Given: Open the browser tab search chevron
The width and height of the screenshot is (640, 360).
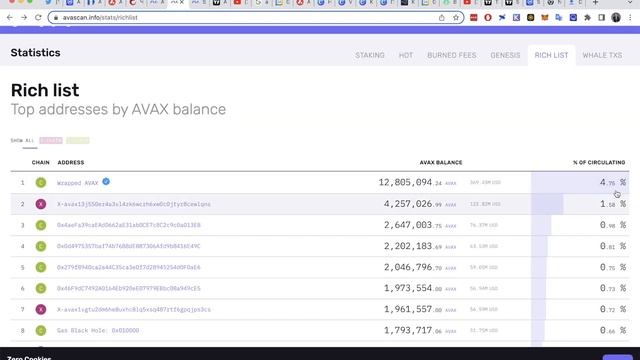Looking at the screenshot, I should [630, 2].
